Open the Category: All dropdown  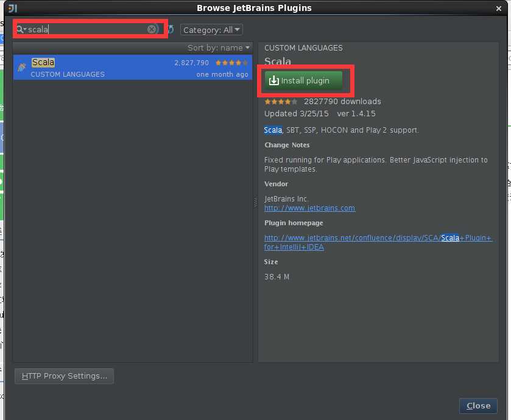coord(211,30)
